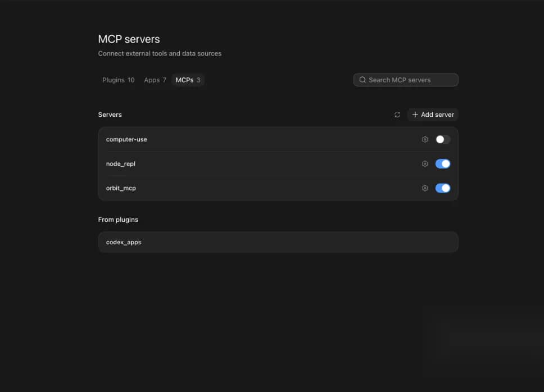Focus the Search MCP servers field
544x392 pixels.
click(406, 80)
